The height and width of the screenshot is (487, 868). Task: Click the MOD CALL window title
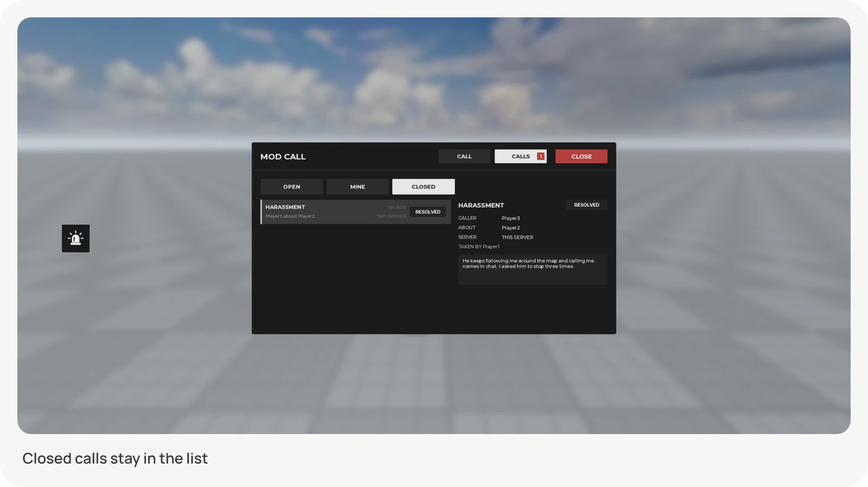[283, 157]
